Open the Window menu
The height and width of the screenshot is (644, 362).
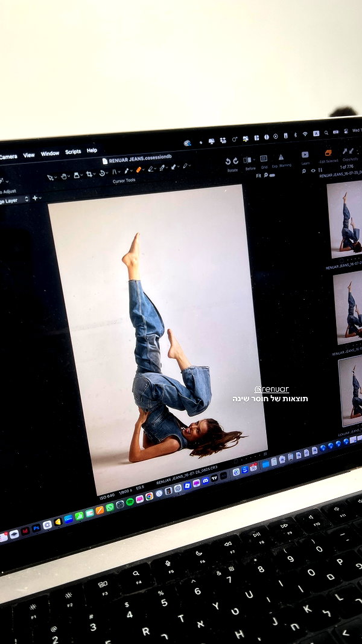[50, 153]
